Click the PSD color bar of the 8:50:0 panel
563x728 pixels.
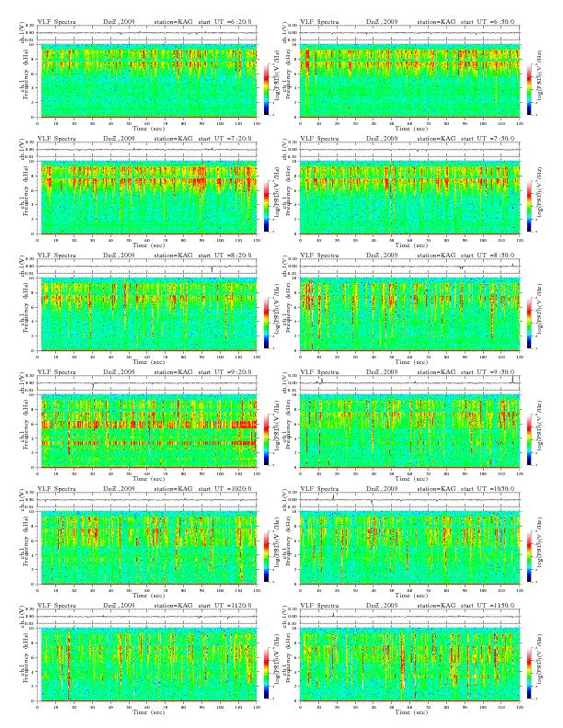(x=530, y=323)
